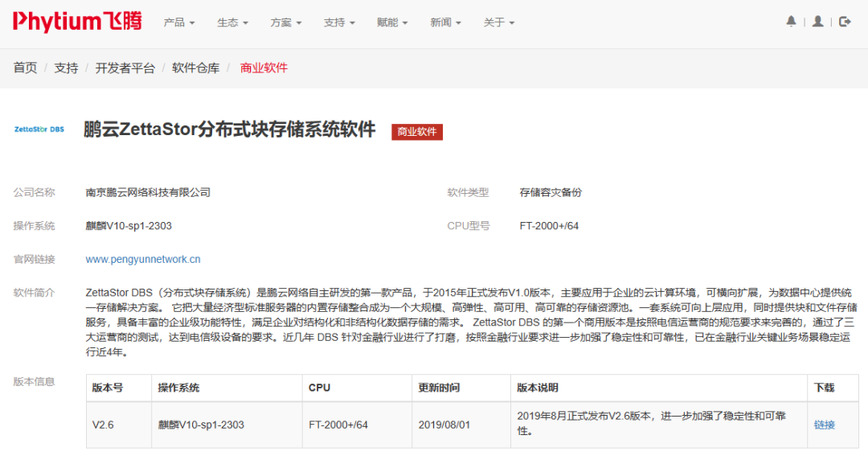Click software type value 存储容灾备份
The height and width of the screenshot is (464, 868).
tap(551, 193)
